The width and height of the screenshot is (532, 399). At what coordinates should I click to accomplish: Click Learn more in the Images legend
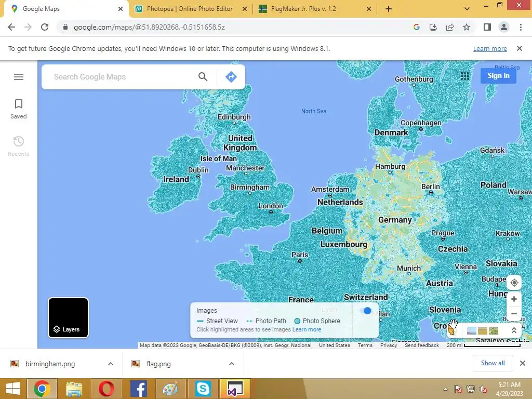click(x=307, y=329)
